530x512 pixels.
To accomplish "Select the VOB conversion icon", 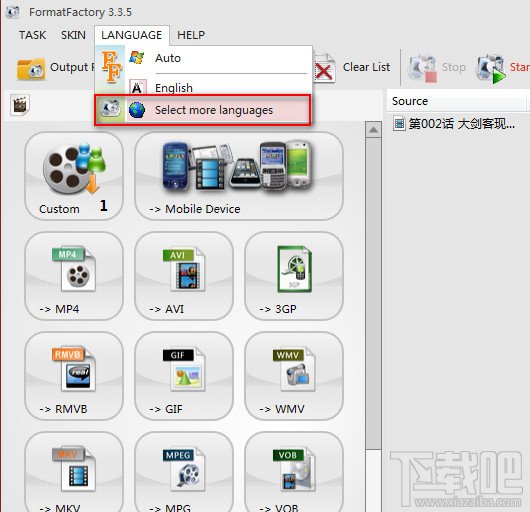I will coord(294,469).
